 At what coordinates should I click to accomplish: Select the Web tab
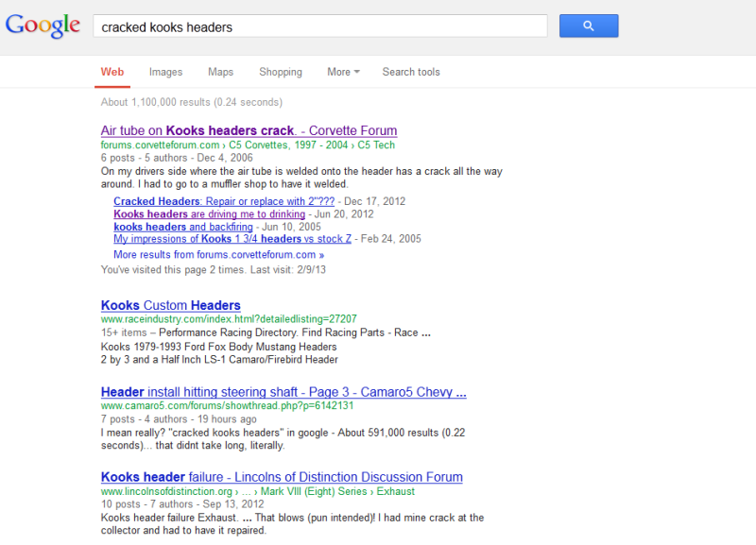112,72
